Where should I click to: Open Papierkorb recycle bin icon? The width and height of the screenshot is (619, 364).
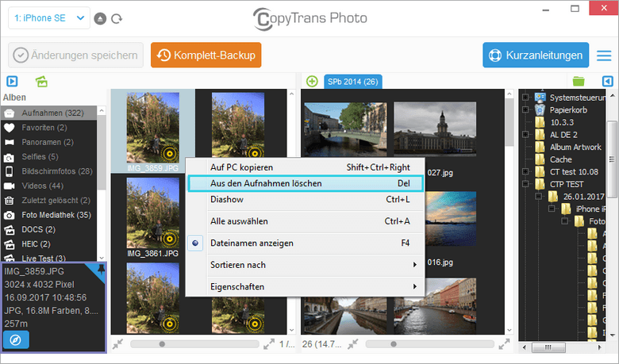point(540,109)
